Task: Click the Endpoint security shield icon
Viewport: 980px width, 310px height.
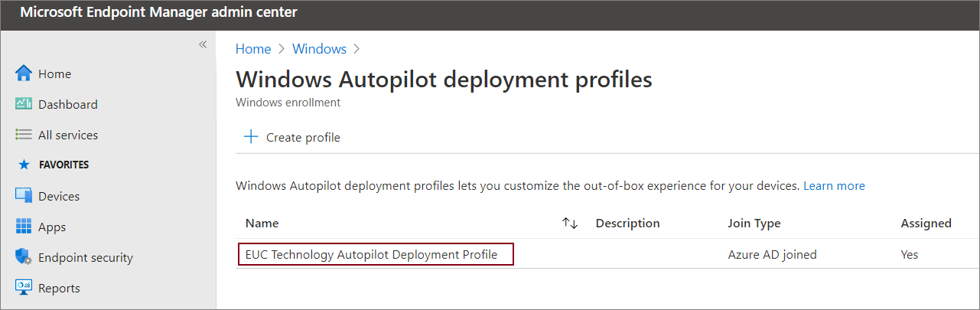Action: point(23,257)
